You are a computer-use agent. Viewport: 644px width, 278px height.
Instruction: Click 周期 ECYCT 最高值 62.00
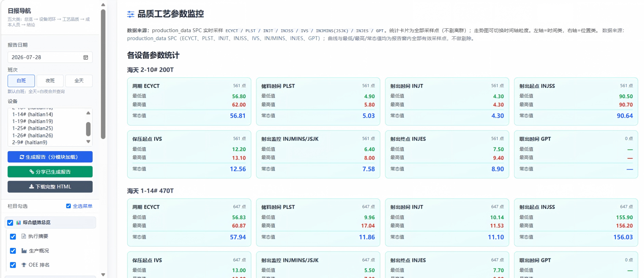pos(239,105)
